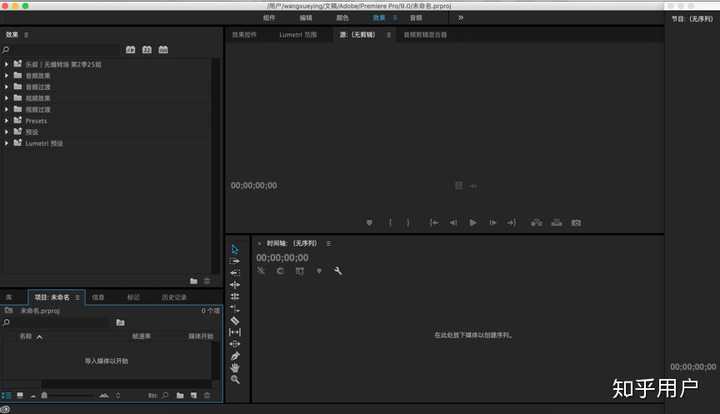Click the Clear trash icon in Project panel
This screenshot has width=720, height=414.
207,395
